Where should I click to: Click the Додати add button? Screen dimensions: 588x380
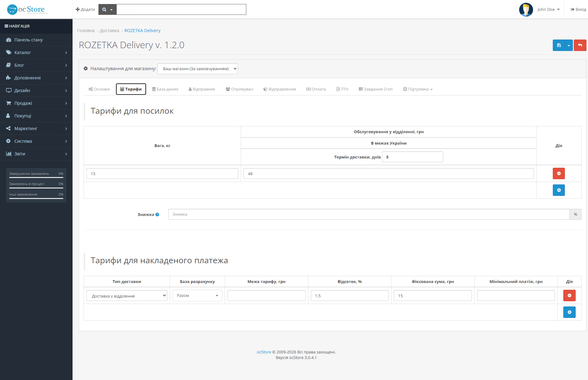[x=85, y=10]
